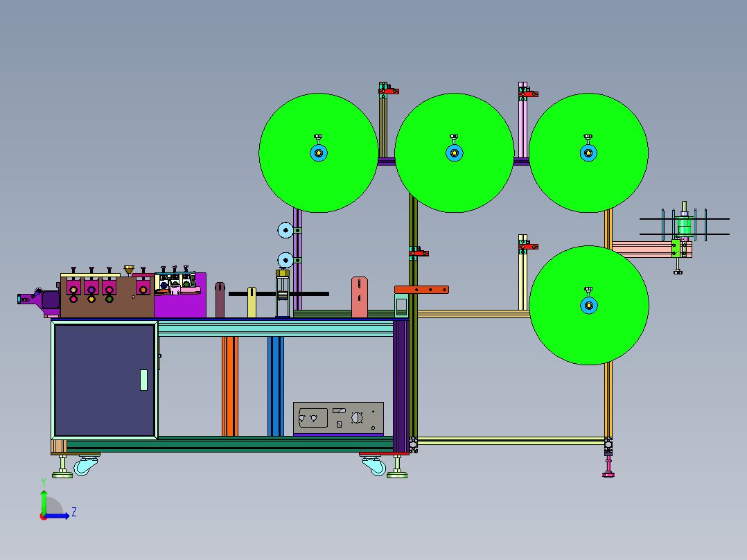Screen dimensions: 747x560
Task: Click the Z axis label of the triad
Action: click(74, 512)
